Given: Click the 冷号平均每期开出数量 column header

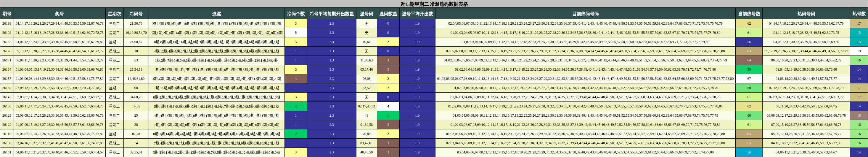Looking at the screenshot, I should (332, 14).
